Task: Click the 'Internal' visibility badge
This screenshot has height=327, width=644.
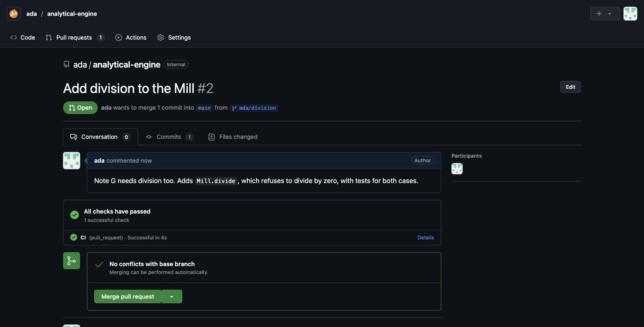Action: point(176,65)
